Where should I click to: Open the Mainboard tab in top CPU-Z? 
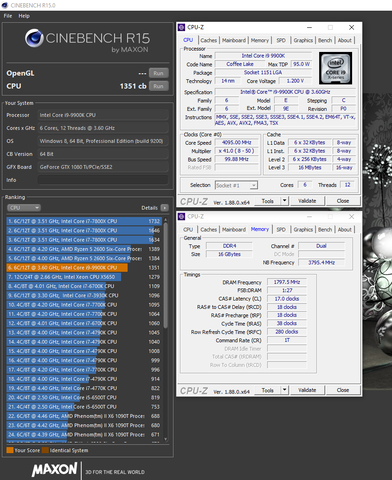pos(234,40)
